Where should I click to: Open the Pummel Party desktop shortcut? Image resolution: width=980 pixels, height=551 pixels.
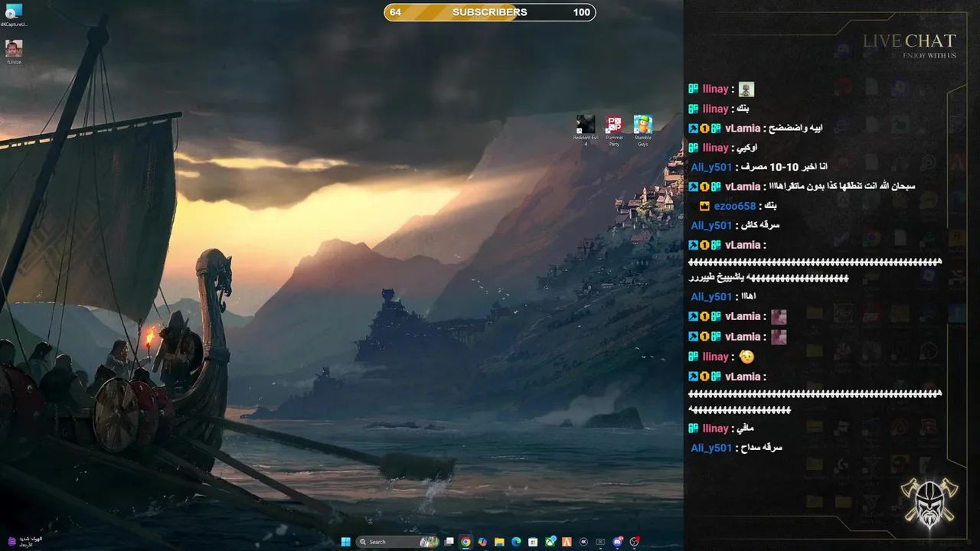[614, 130]
